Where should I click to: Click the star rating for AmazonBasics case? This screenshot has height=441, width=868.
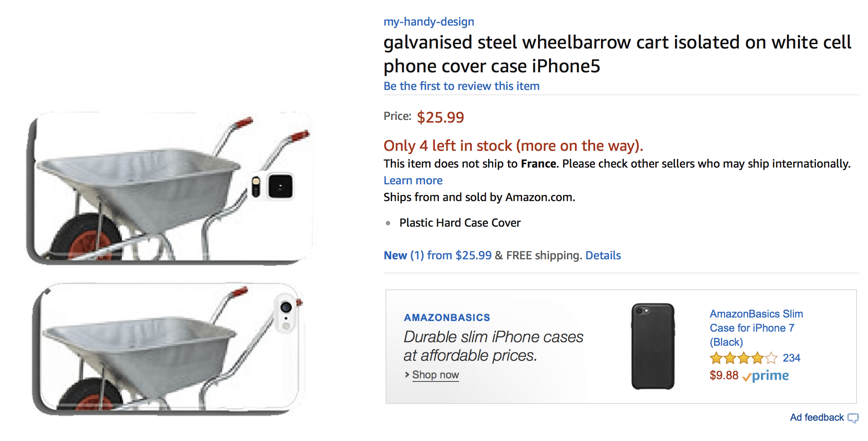click(x=743, y=358)
